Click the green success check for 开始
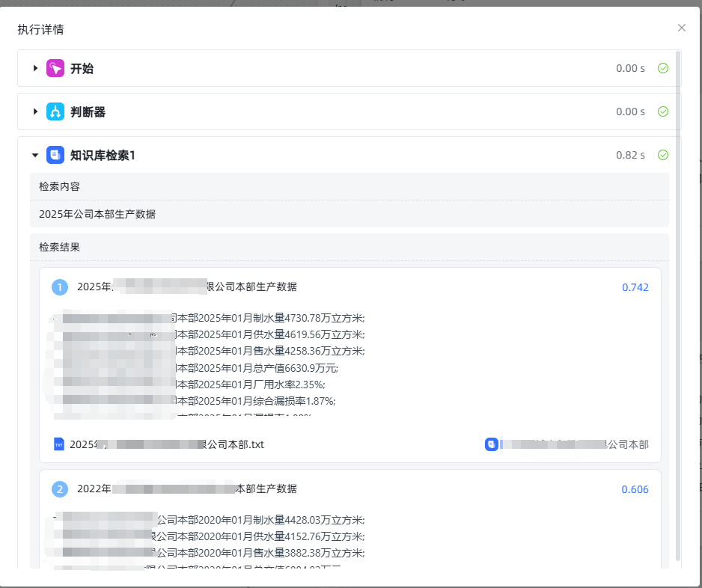 (663, 68)
